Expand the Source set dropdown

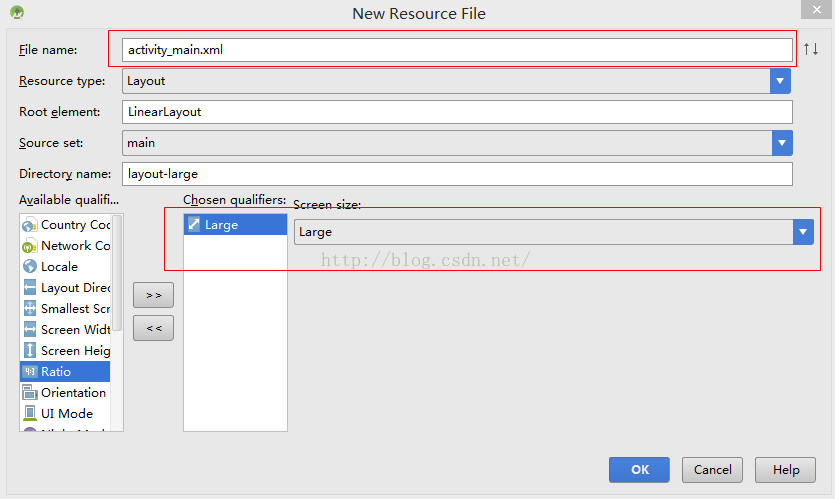point(781,143)
